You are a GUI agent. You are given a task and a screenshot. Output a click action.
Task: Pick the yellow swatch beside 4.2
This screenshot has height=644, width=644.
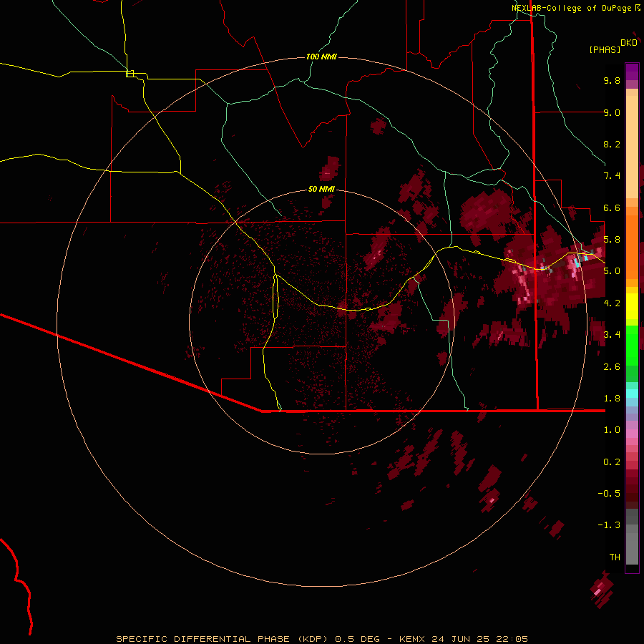click(x=632, y=306)
